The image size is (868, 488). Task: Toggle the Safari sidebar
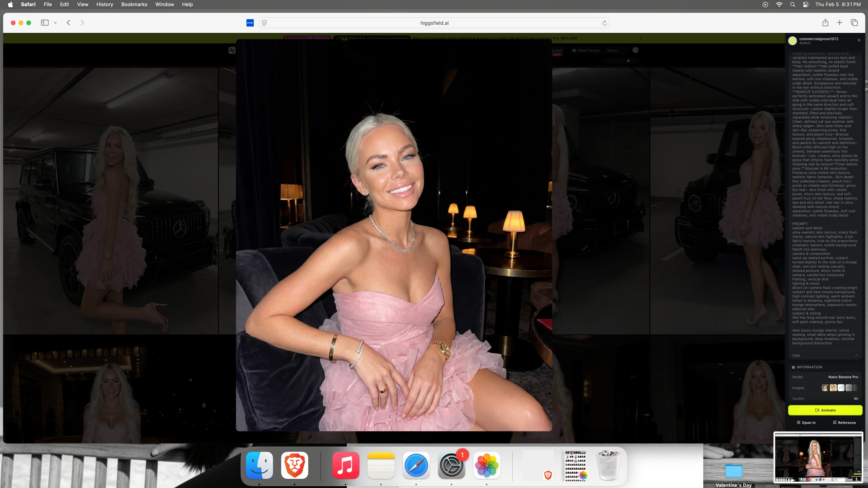pyautogui.click(x=45, y=23)
